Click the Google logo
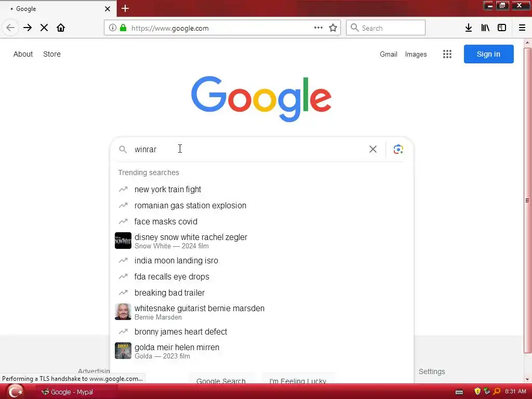This screenshot has width=532, height=399. coord(261,99)
